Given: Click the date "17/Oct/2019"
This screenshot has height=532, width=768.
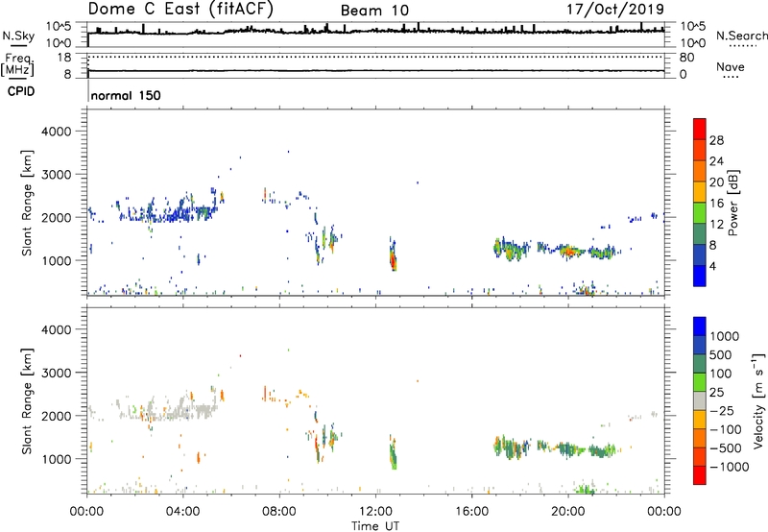Looking at the screenshot, I should tap(615, 9).
